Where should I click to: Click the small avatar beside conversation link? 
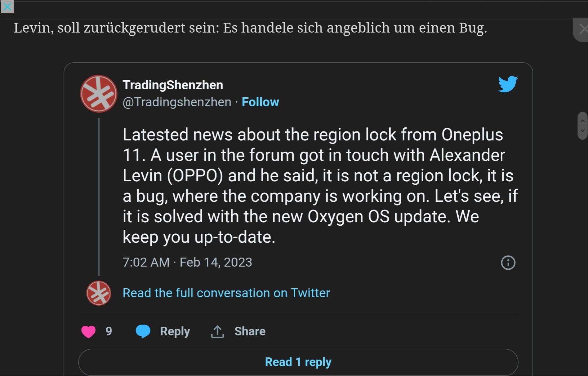tap(99, 293)
